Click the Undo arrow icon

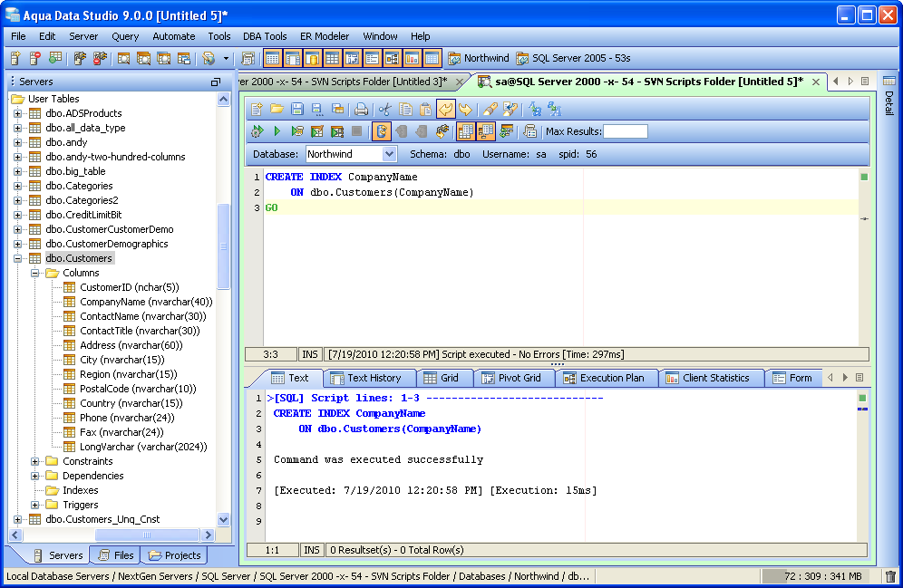[x=445, y=109]
